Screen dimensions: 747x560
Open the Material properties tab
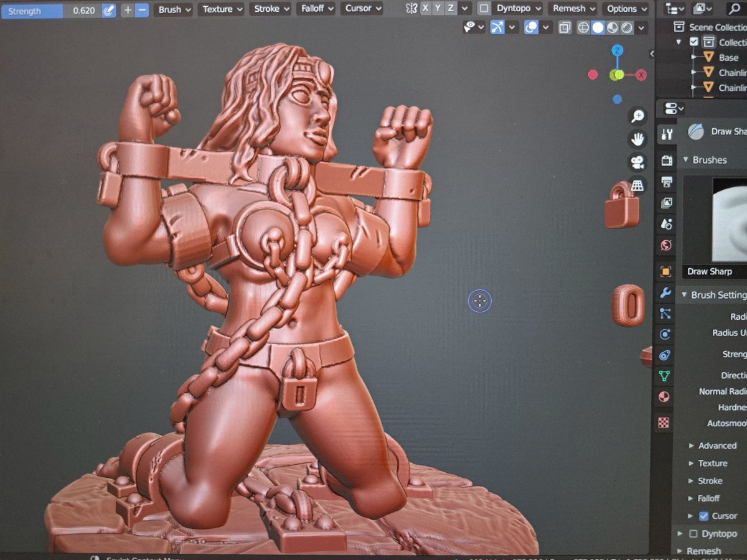[x=664, y=396]
